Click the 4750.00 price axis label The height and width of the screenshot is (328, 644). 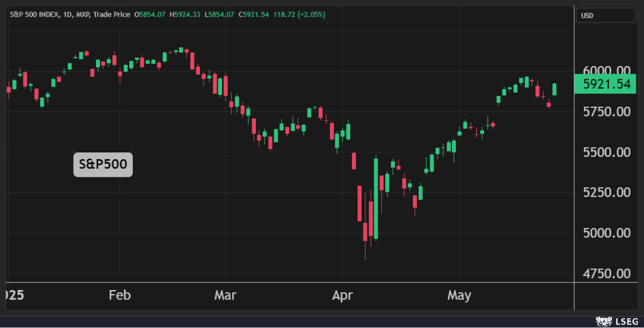(607, 274)
